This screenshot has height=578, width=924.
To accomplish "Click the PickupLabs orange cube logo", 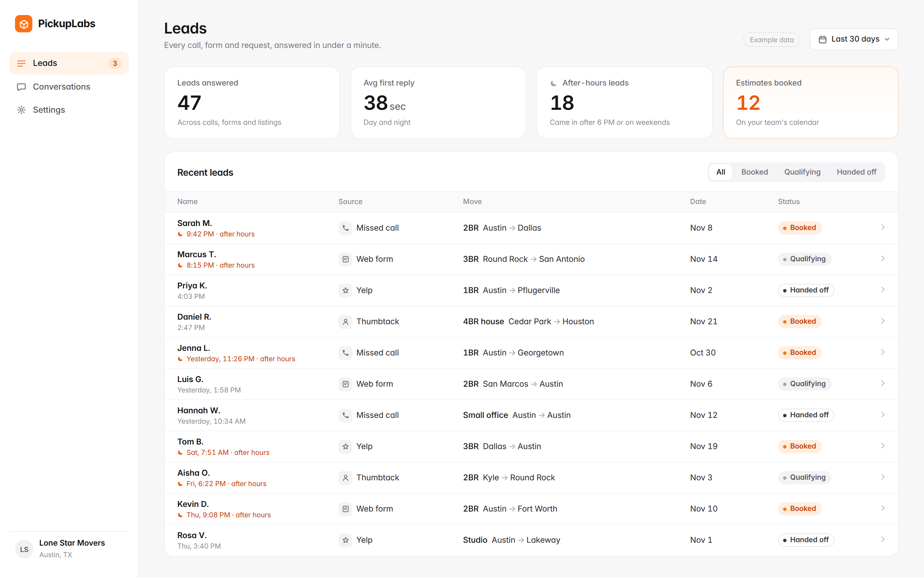I will click(24, 24).
